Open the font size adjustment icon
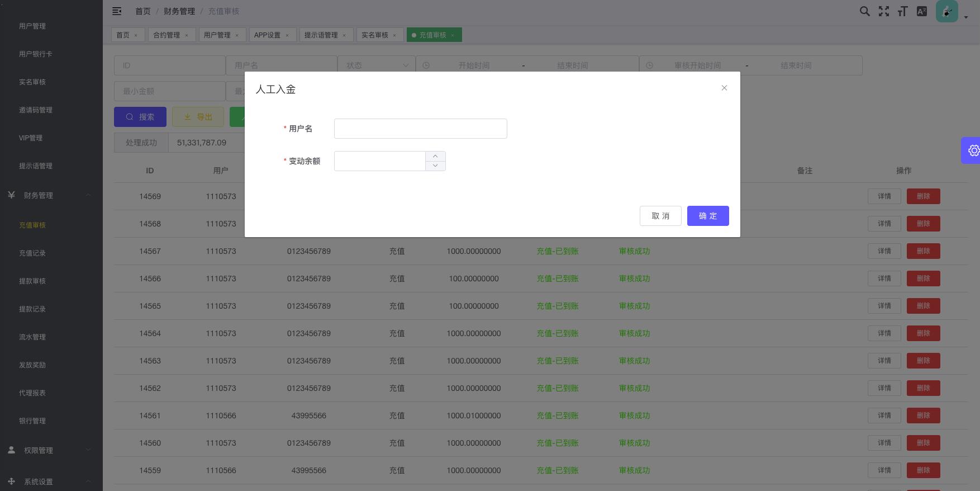This screenshot has width=980, height=491. tap(902, 11)
